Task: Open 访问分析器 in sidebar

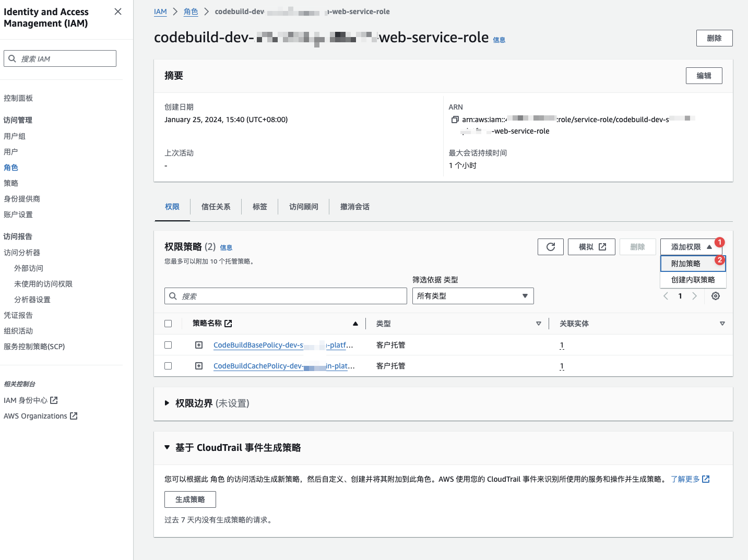Action: coord(22,253)
